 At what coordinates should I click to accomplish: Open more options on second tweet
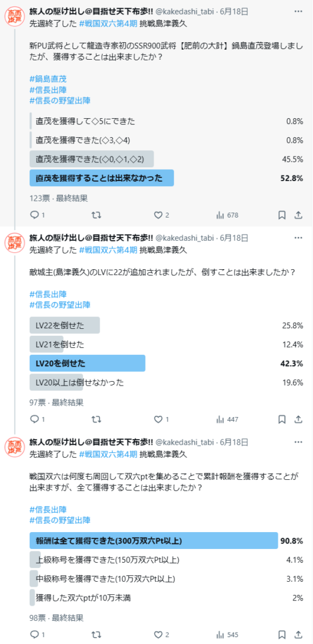299,237
